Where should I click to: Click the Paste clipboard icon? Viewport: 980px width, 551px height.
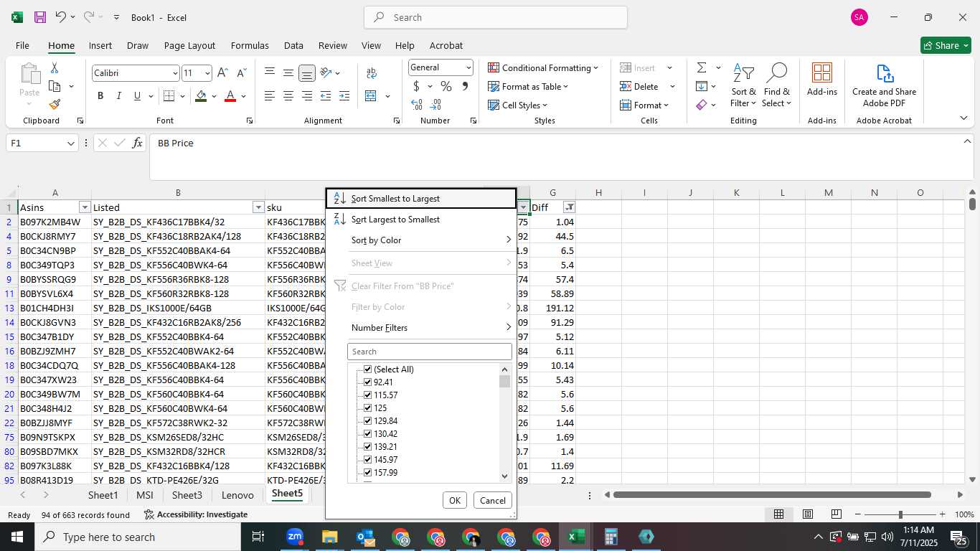(30, 73)
